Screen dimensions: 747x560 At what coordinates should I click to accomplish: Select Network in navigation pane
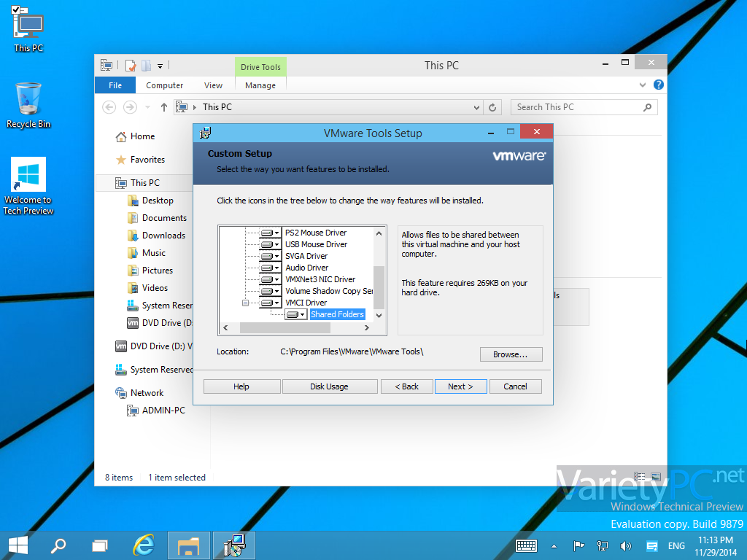click(x=147, y=393)
